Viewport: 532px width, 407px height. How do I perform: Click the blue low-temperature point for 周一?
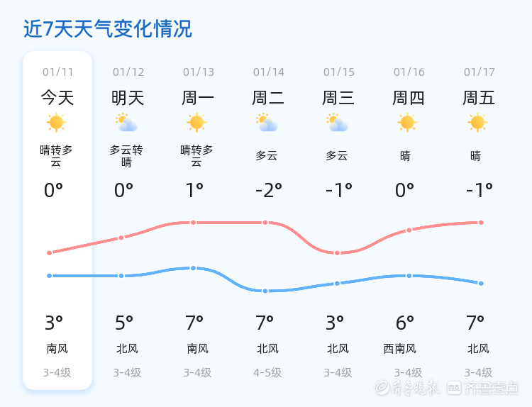(x=193, y=268)
